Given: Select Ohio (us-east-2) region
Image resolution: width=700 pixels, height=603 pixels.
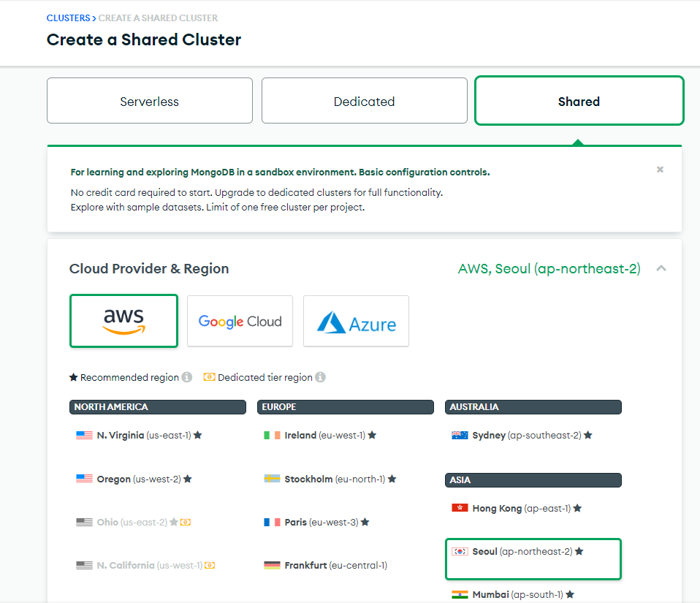Looking at the screenshot, I should (134, 522).
